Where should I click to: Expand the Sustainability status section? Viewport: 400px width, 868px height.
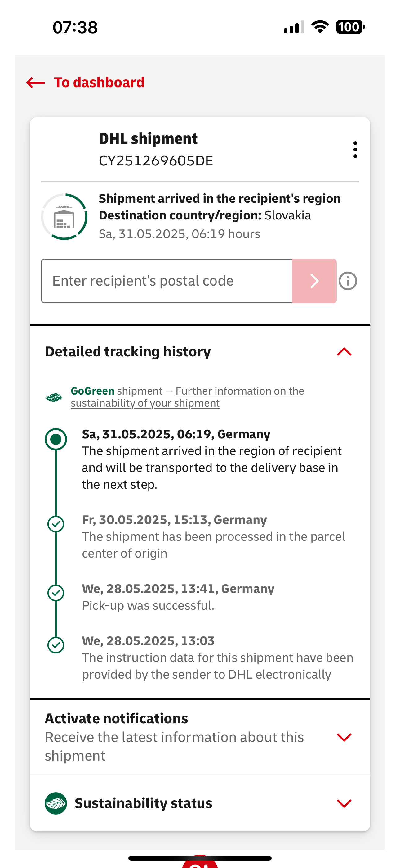pyautogui.click(x=344, y=803)
